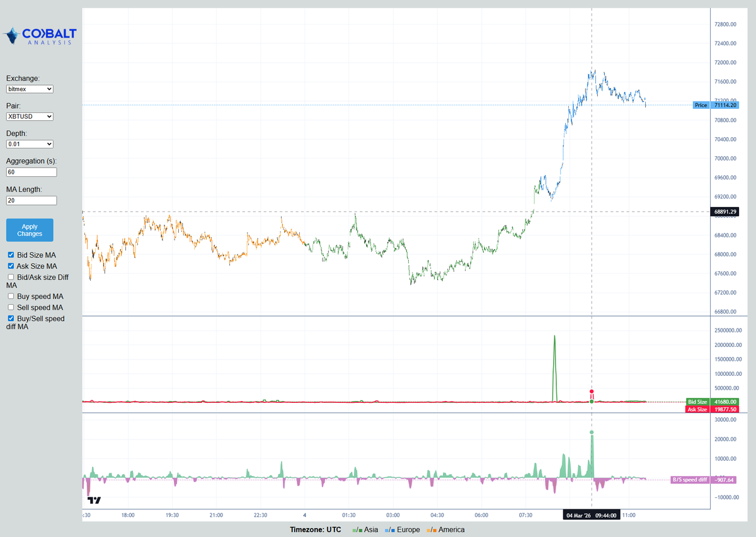
Task: Click the Price 71114.20 axis label
Action: pos(716,105)
